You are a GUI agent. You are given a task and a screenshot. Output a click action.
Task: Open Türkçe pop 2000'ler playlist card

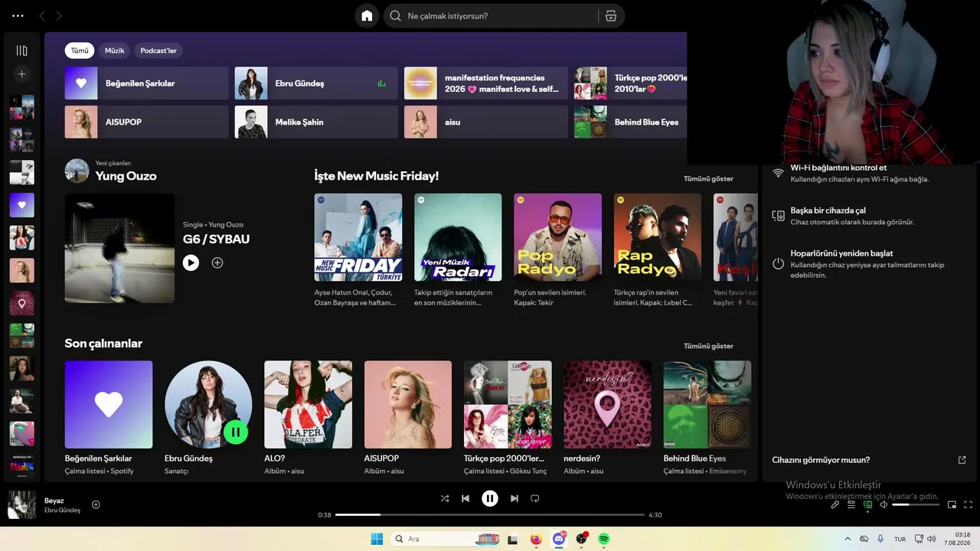pyautogui.click(x=508, y=419)
